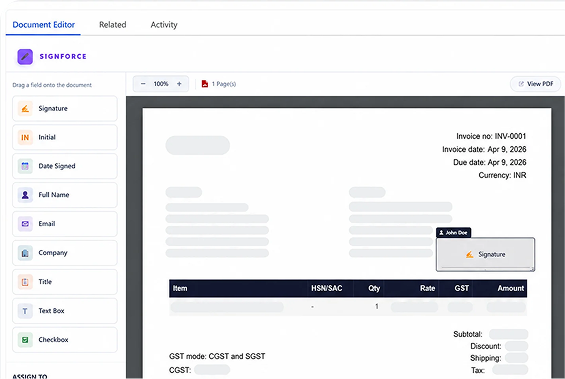Image resolution: width=565 pixels, height=379 pixels.
Task: Click the Rate column header
Action: click(427, 288)
